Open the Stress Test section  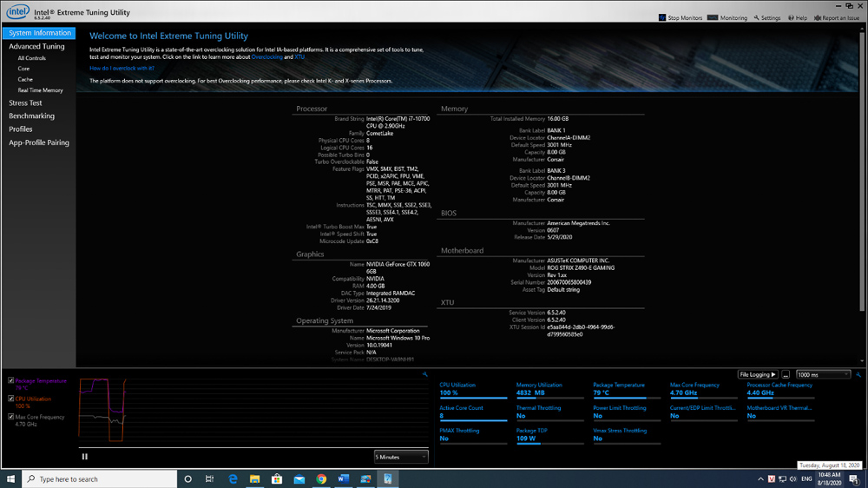pyautogui.click(x=25, y=103)
